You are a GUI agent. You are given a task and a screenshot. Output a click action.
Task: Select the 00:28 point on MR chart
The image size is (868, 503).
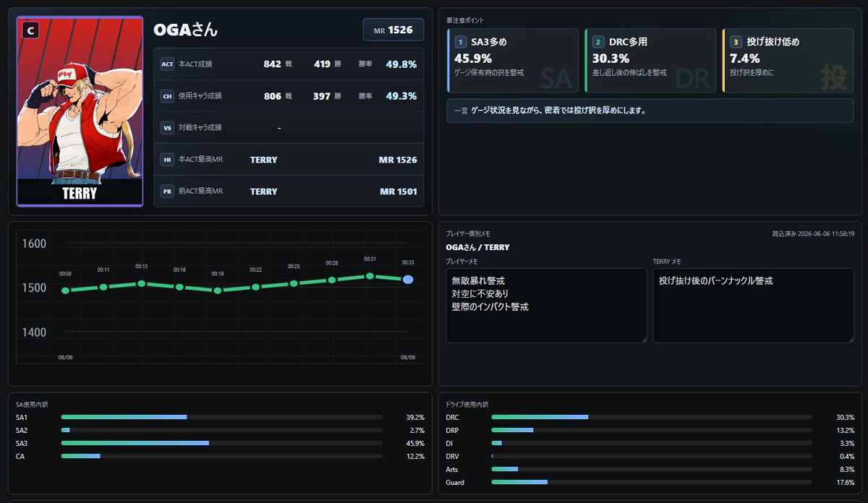pyautogui.click(x=332, y=280)
